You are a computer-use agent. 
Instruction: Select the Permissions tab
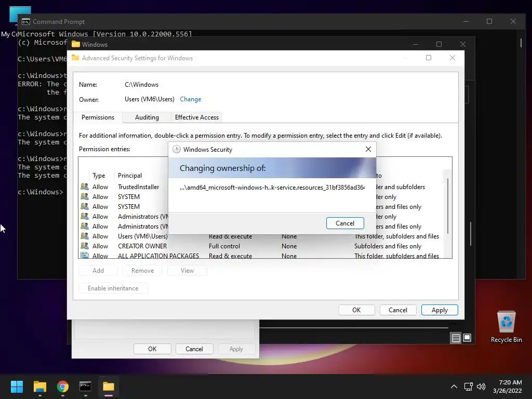98,117
